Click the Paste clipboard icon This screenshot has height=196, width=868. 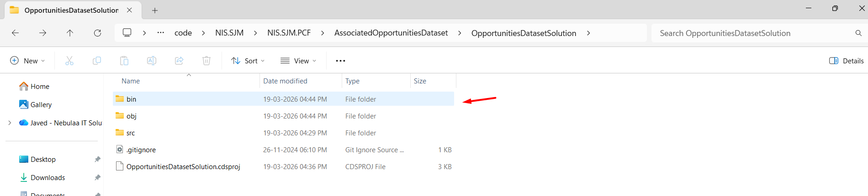(x=124, y=61)
